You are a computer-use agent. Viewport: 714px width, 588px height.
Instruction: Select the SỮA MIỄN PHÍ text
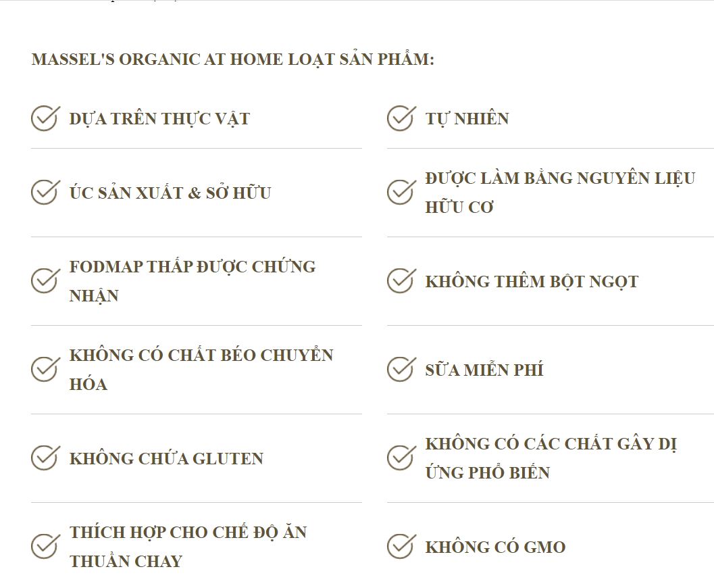click(484, 370)
